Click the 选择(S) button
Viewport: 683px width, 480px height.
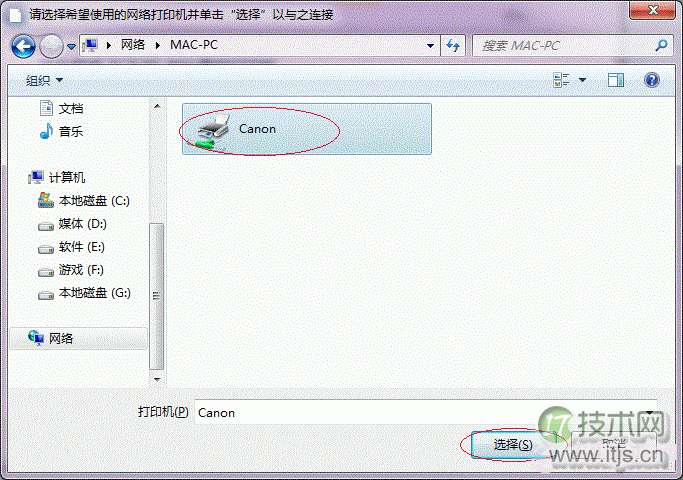point(513,444)
